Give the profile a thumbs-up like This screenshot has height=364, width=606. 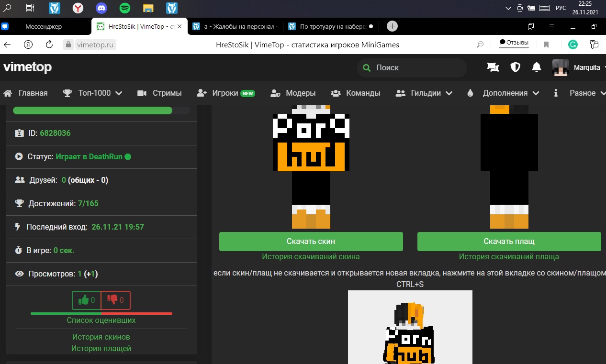point(87,300)
